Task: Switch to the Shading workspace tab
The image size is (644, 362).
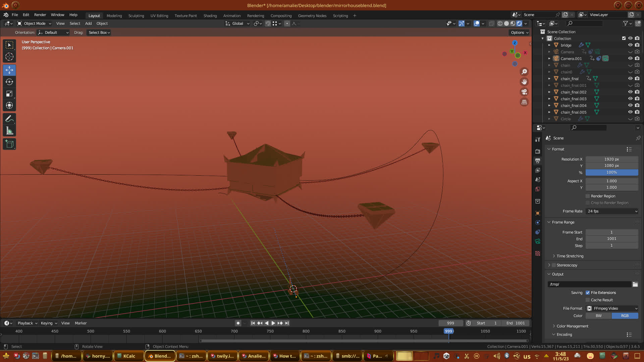Action: click(210, 16)
